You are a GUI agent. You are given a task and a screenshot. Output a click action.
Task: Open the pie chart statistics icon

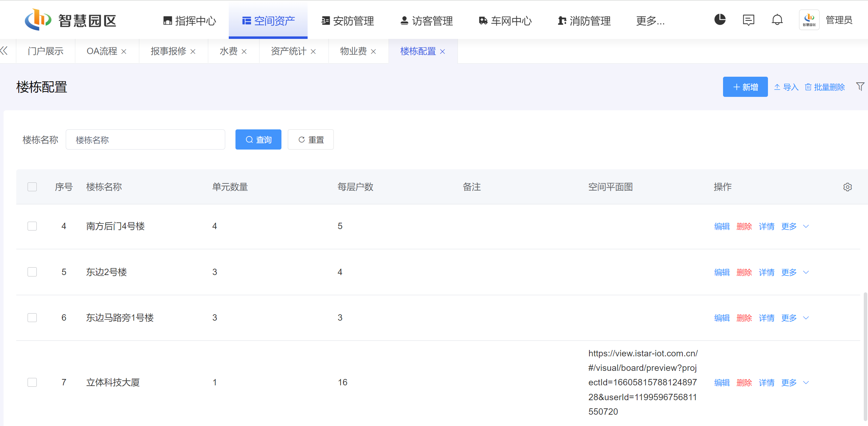click(x=720, y=19)
